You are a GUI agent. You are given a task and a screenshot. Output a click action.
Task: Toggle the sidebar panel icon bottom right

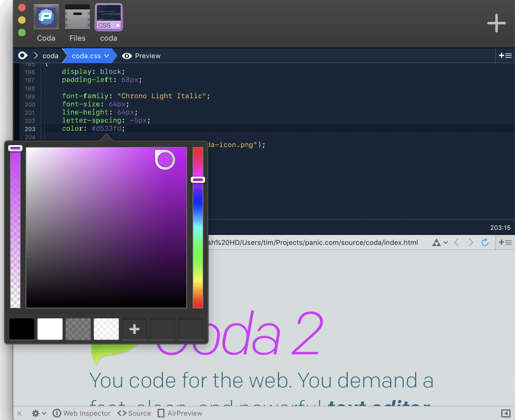pyautogui.click(x=506, y=413)
